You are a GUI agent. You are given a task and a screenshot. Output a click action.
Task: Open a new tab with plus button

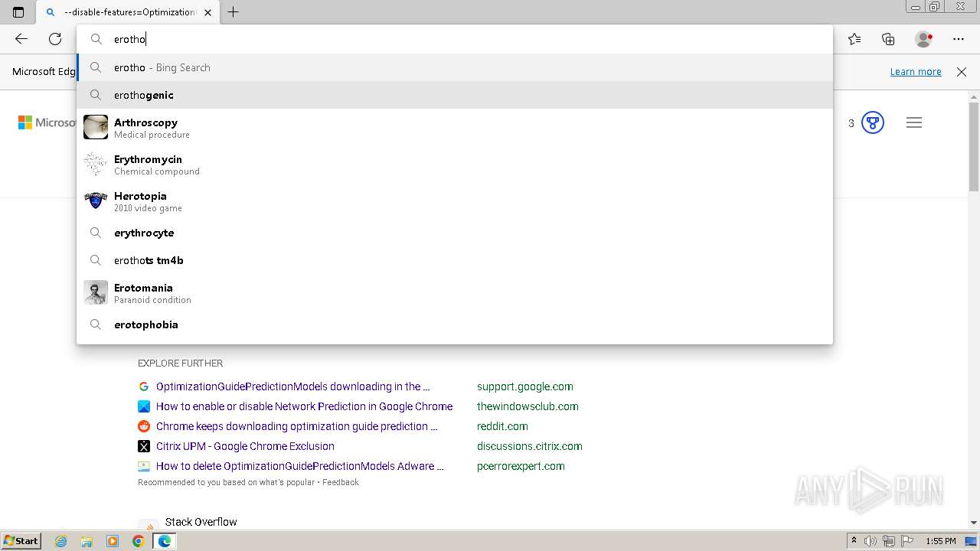point(234,12)
